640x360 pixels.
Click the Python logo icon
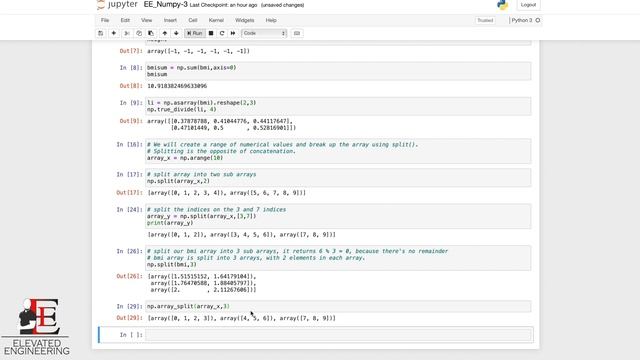pyautogui.click(x=502, y=4)
